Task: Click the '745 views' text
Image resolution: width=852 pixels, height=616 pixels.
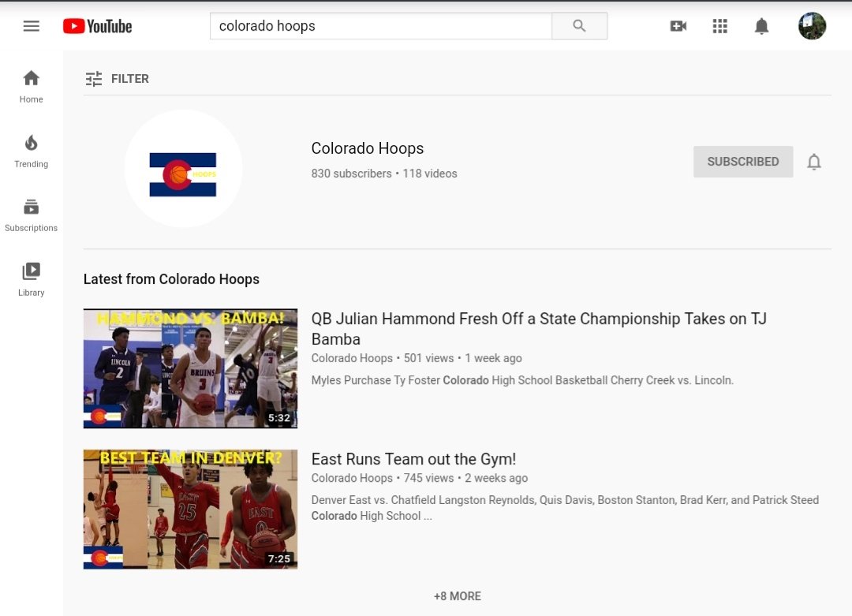Action: (428, 478)
